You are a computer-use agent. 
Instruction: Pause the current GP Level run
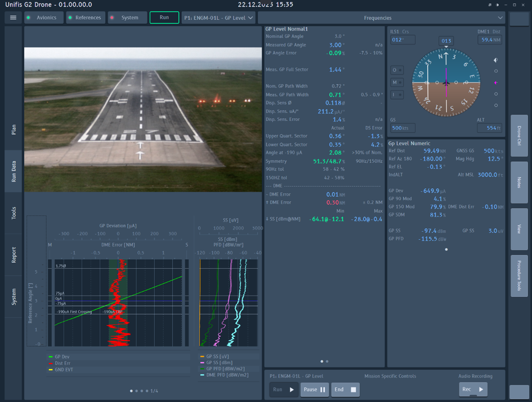tap(314, 390)
